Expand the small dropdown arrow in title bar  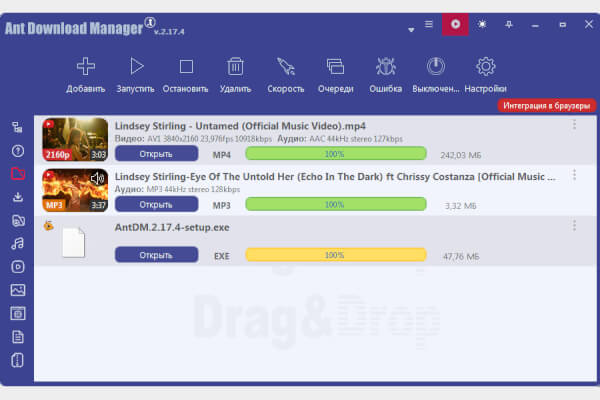[x=411, y=29]
